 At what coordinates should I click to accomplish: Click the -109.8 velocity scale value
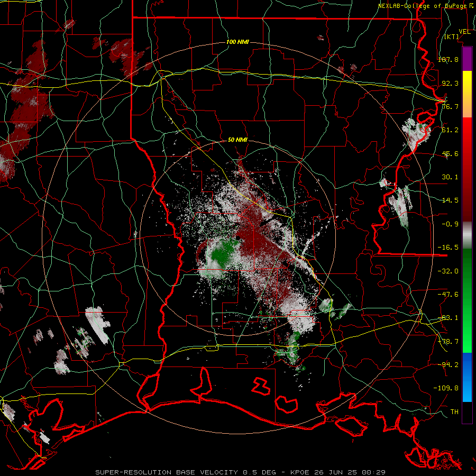446,388
